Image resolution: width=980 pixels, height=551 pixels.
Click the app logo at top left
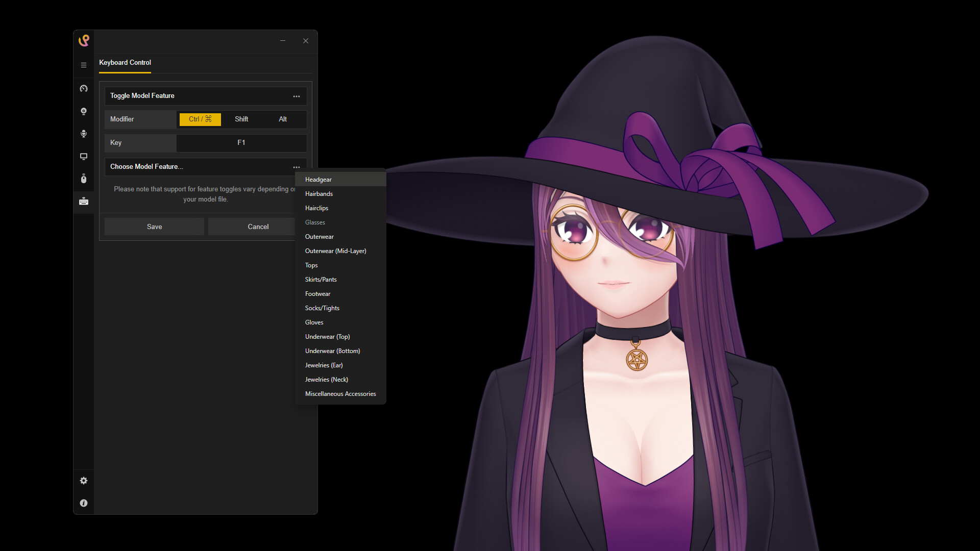(x=83, y=40)
